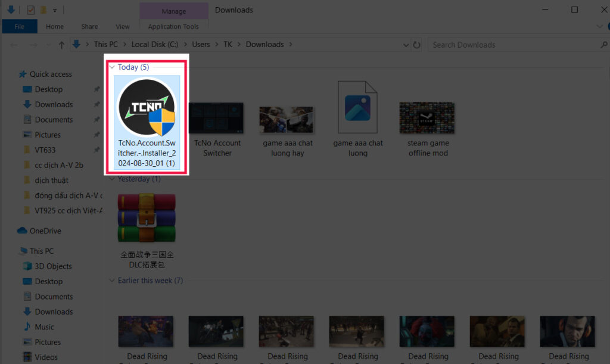This screenshot has width=610, height=364.
Task: Switch to the Home ribbon tab
Action: point(54,26)
